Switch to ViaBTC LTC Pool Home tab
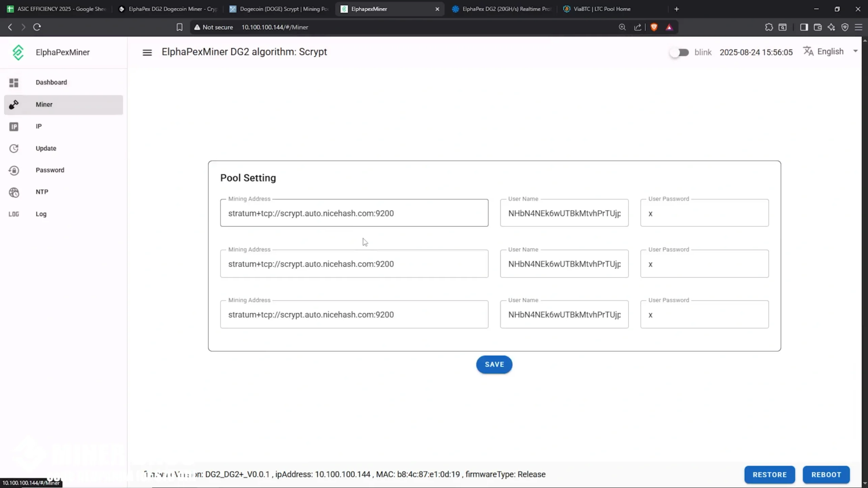Viewport: 868px width, 488px height. (x=612, y=9)
